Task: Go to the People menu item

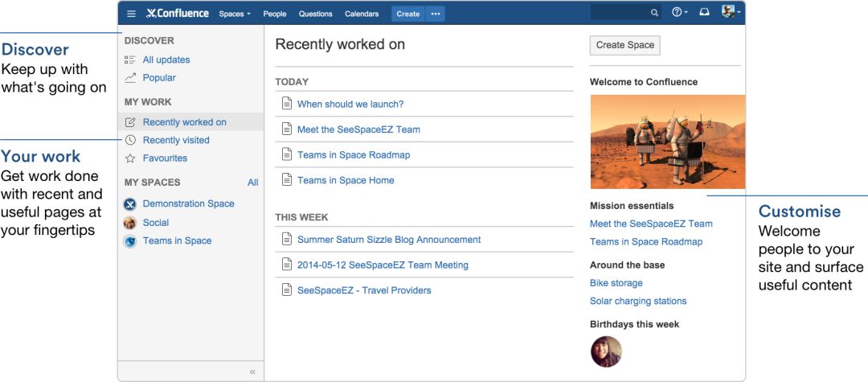Action: coord(275,14)
